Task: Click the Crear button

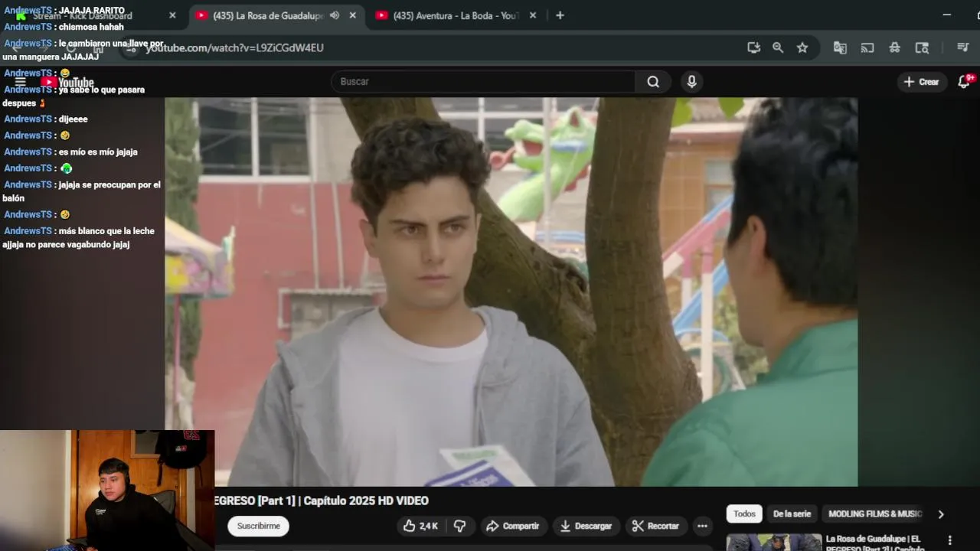Action: (921, 82)
